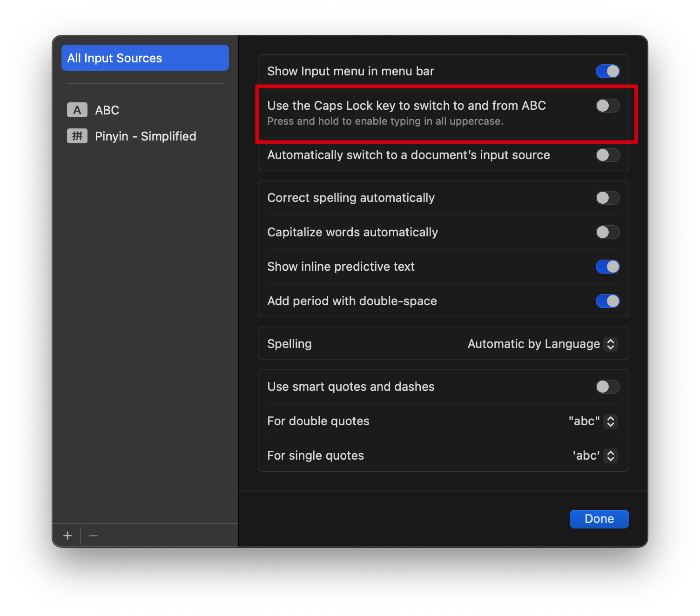
Task: Enable Use smart quotes and dashes
Action: [x=607, y=387]
